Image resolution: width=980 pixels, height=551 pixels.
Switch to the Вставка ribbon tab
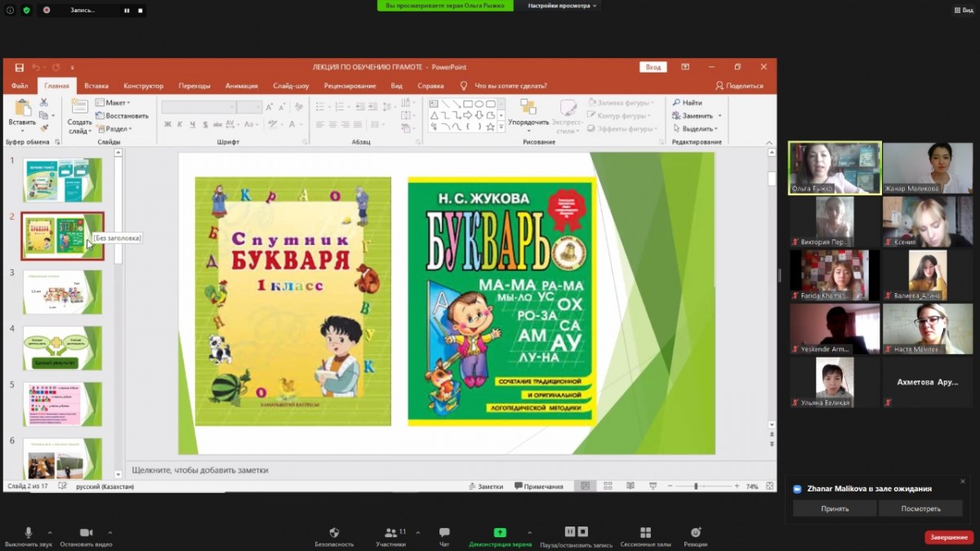[x=96, y=86]
